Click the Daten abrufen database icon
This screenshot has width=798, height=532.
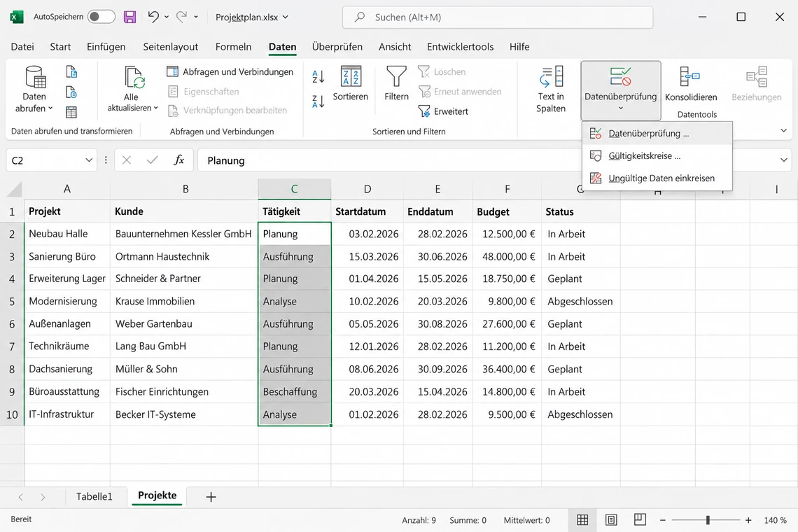point(35,78)
